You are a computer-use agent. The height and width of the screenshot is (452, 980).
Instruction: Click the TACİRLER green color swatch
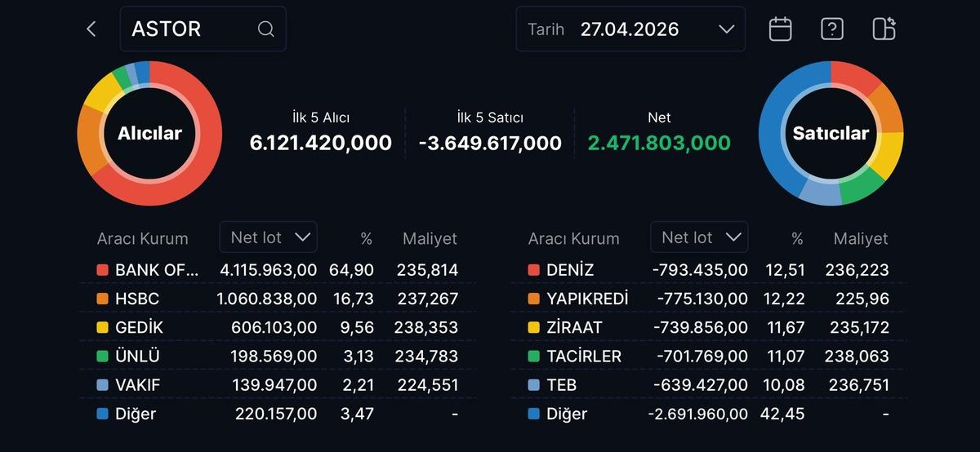(534, 356)
